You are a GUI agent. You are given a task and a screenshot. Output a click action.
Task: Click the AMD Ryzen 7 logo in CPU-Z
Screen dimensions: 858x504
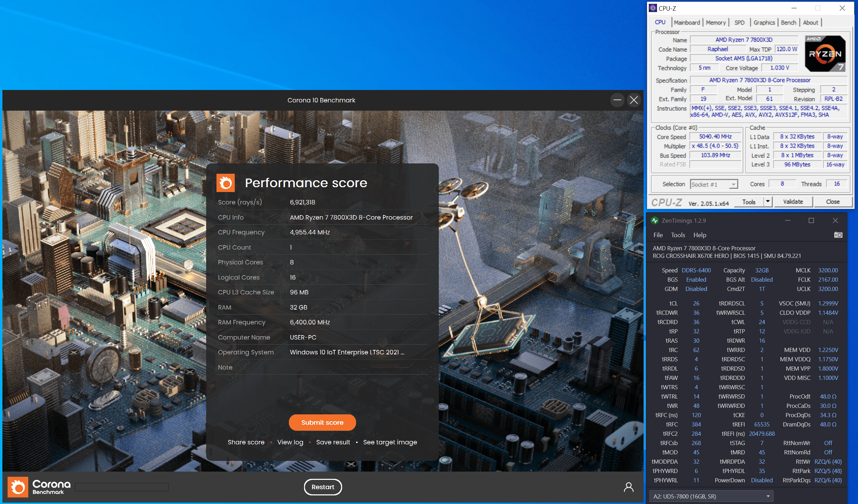pyautogui.click(x=825, y=54)
